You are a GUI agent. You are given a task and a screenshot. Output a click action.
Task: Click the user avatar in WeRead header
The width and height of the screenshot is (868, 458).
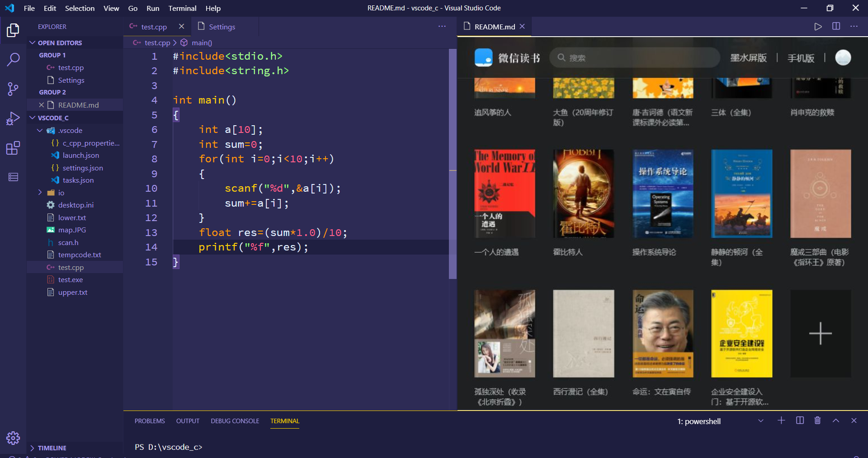[843, 57]
